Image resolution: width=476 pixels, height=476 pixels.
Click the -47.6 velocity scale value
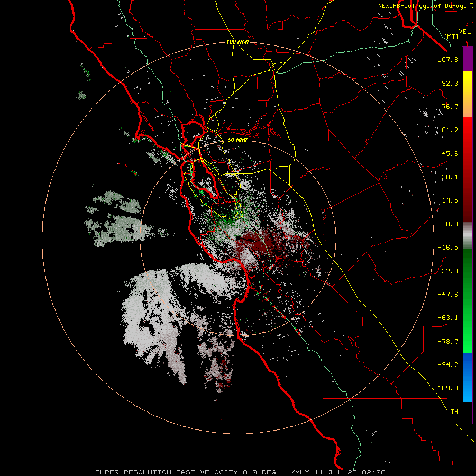(x=448, y=294)
